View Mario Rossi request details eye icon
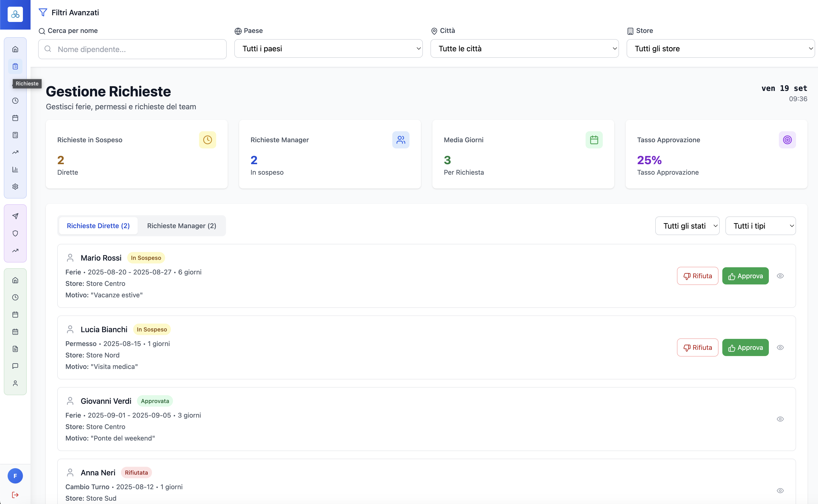Screen dimensions: 818x504 (780, 276)
